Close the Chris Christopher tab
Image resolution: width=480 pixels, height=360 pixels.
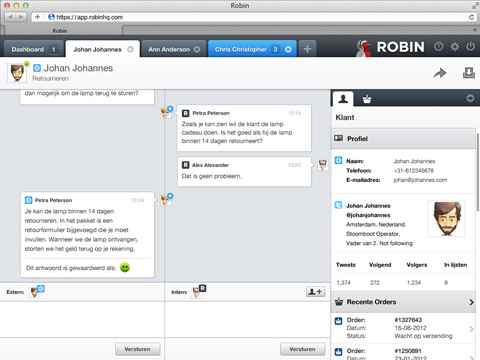pyautogui.click(x=288, y=49)
